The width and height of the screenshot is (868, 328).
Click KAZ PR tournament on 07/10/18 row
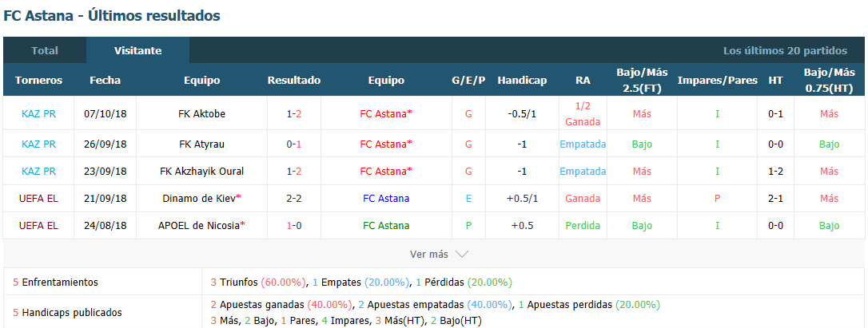coord(38,114)
